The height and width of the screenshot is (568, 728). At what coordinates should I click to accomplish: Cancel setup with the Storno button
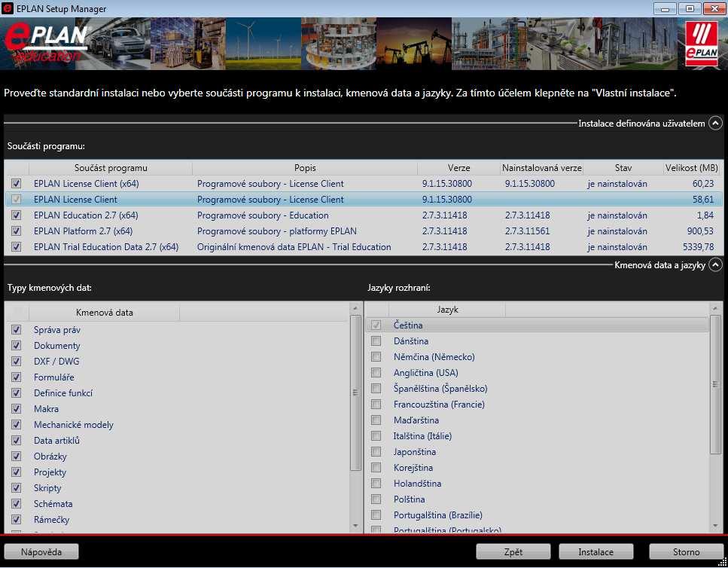coord(686,551)
